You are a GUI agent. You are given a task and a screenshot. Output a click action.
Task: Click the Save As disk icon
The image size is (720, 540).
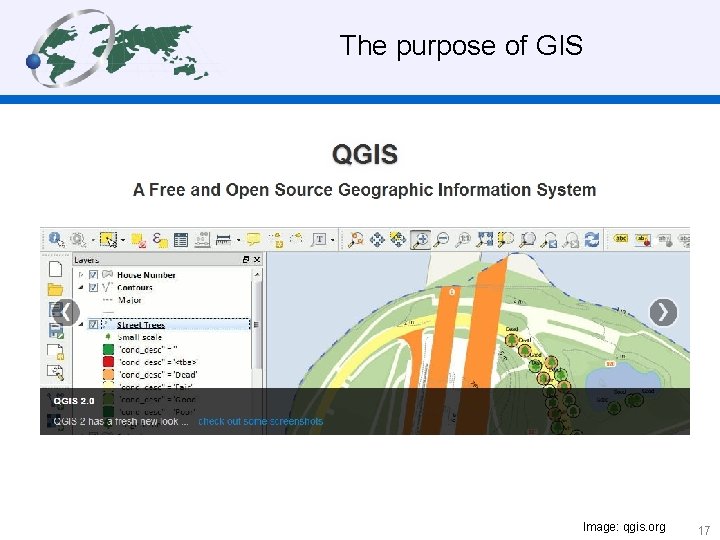56,331
